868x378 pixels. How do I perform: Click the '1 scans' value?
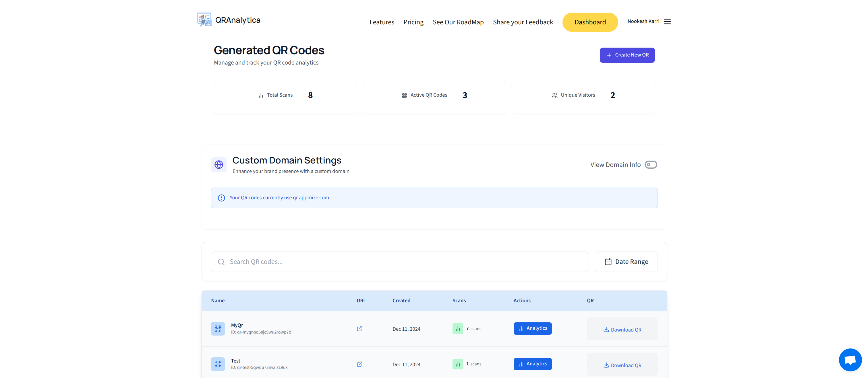pyautogui.click(x=474, y=364)
